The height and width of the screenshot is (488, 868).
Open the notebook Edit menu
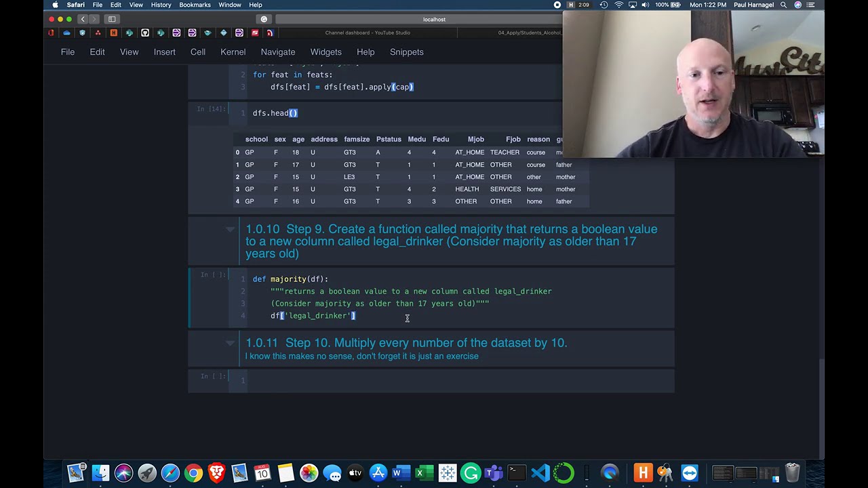pos(97,52)
